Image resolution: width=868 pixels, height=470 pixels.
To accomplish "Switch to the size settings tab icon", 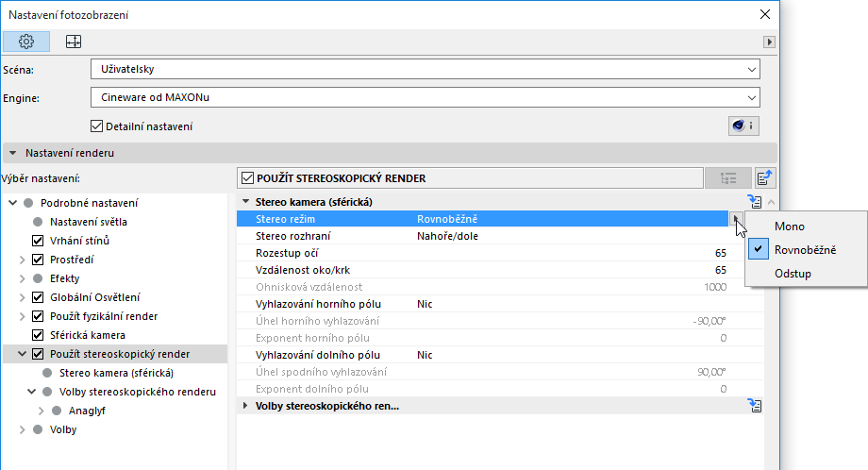I will tap(73, 42).
